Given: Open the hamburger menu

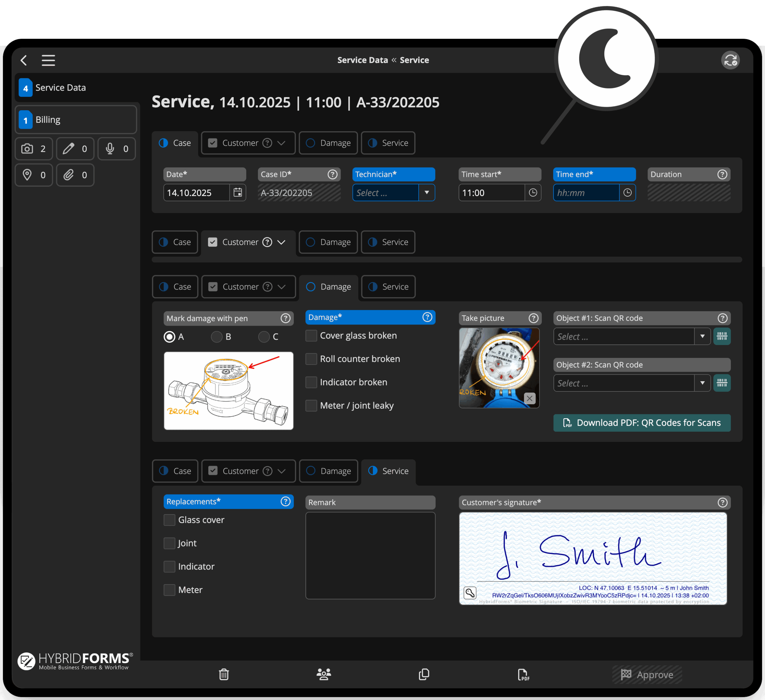Looking at the screenshot, I should [x=48, y=60].
